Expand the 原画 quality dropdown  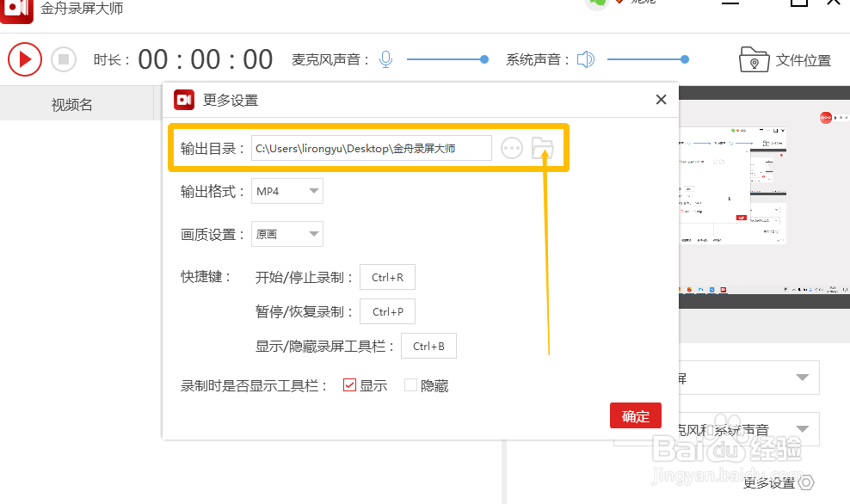287,234
